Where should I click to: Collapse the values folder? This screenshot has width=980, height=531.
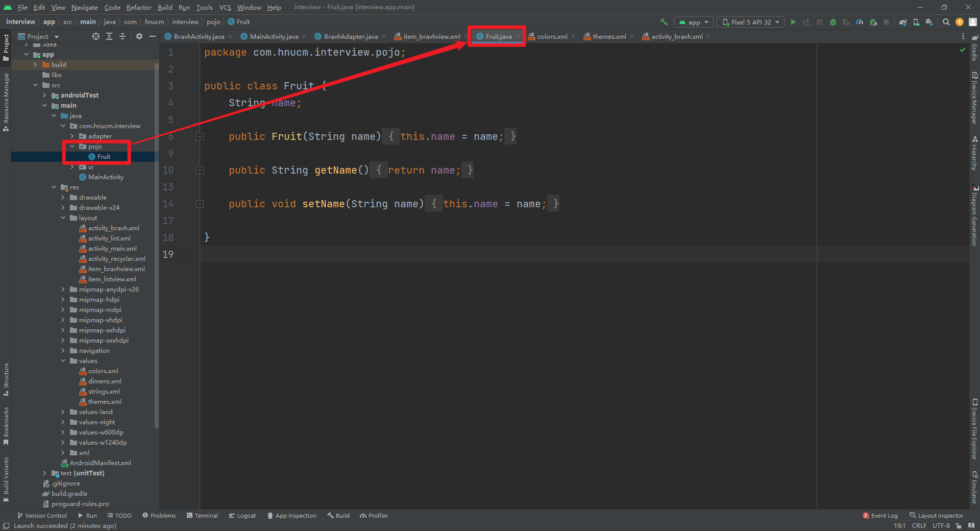click(63, 361)
